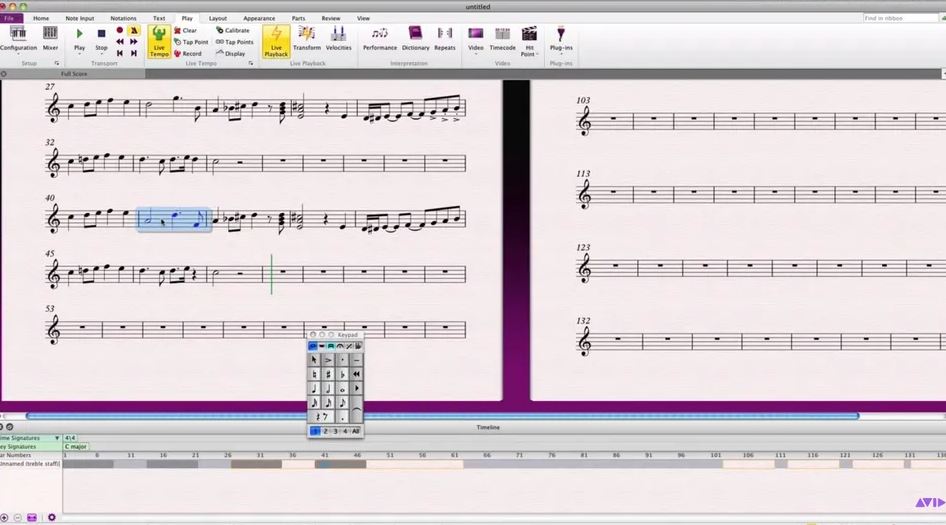Switch to the Home ribbon tab

click(41, 18)
